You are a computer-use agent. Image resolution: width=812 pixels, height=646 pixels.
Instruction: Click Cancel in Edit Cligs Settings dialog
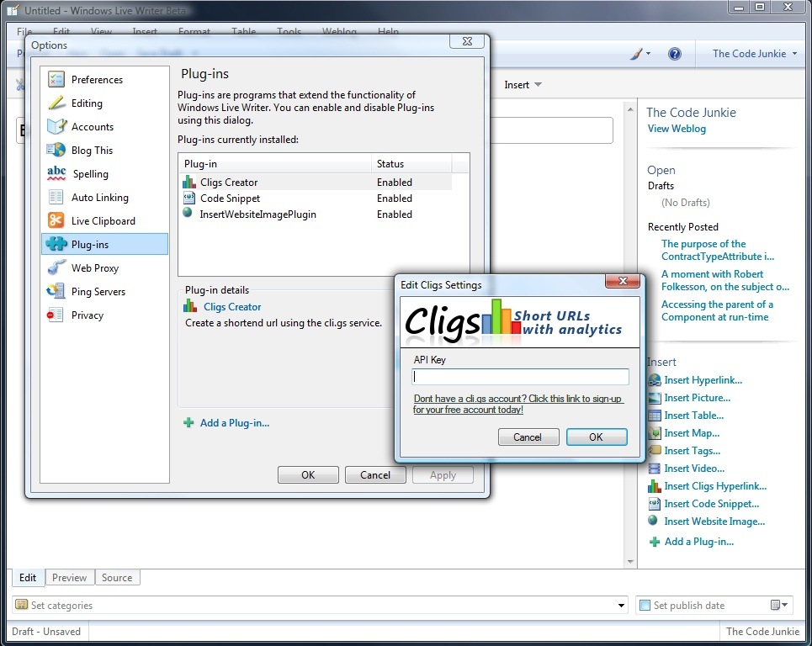click(x=528, y=437)
